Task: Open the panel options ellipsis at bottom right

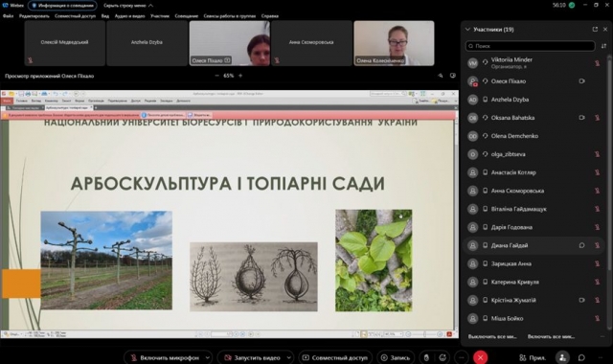Action: [601, 357]
